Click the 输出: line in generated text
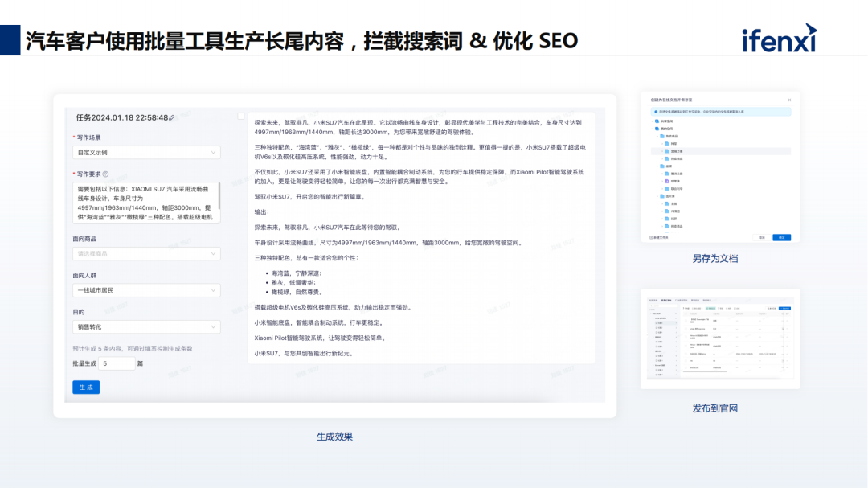This screenshot has height=488, width=868. tap(261, 212)
